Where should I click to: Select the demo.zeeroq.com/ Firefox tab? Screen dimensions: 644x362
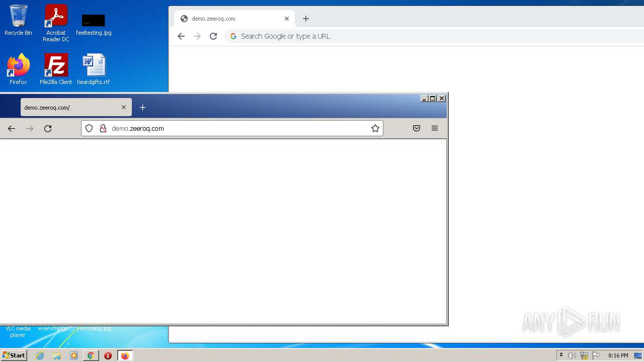[76, 107]
